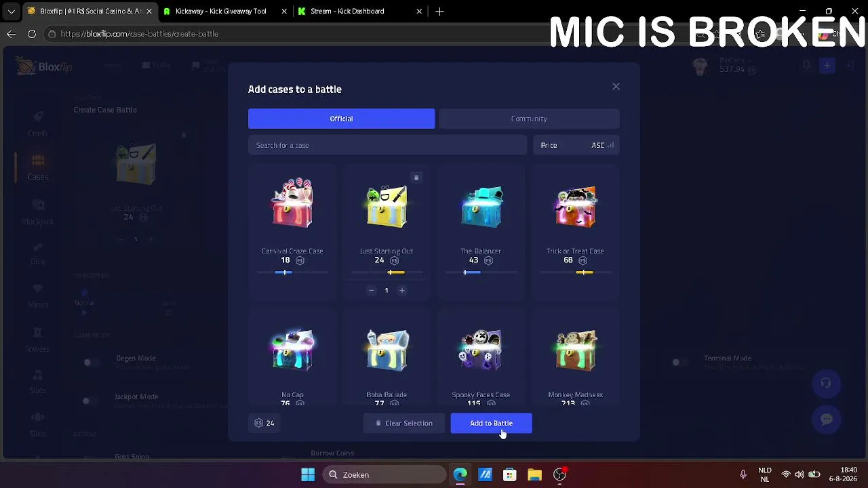The width and height of the screenshot is (868, 488).
Task: Select the Monkey Madness case chest
Action: (x=575, y=350)
